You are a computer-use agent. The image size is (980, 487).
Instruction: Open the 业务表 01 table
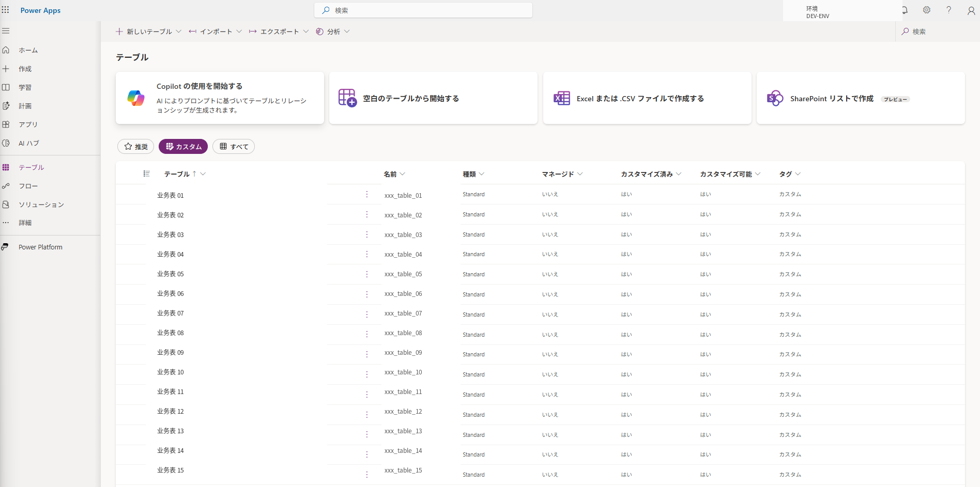[x=171, y=195]
